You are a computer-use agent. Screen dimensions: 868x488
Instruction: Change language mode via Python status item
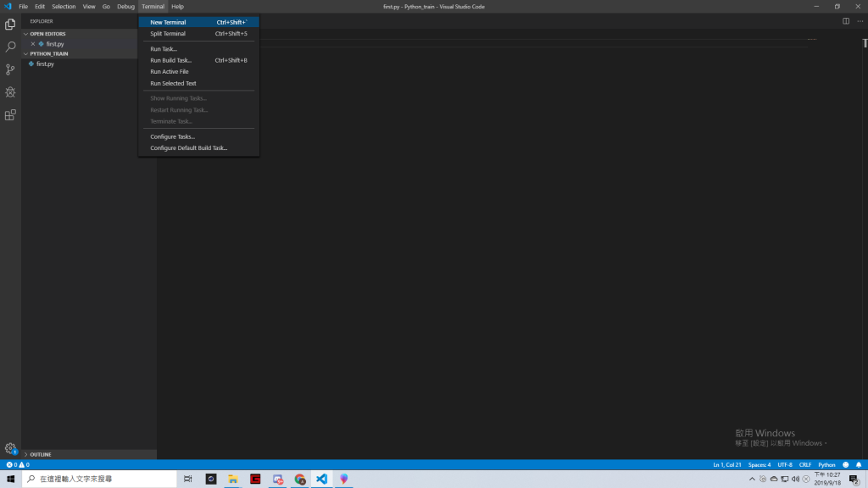tap(826, 465)
